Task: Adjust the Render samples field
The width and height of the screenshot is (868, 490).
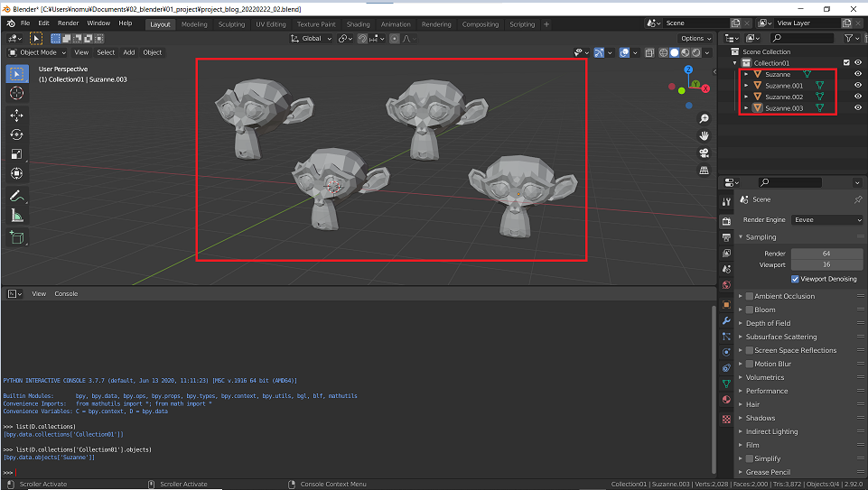Action: click(x=826, y=254)
